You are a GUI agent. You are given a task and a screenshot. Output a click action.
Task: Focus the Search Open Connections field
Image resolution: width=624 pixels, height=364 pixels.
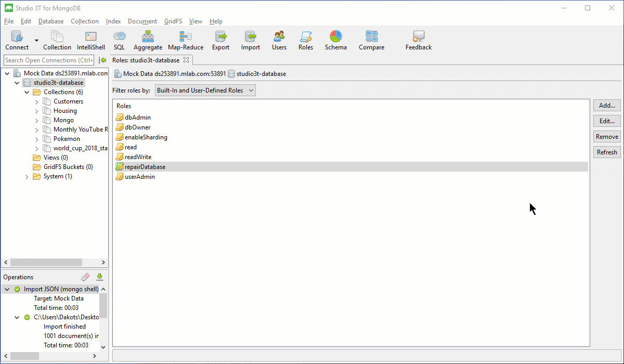(x=49, y=60)
